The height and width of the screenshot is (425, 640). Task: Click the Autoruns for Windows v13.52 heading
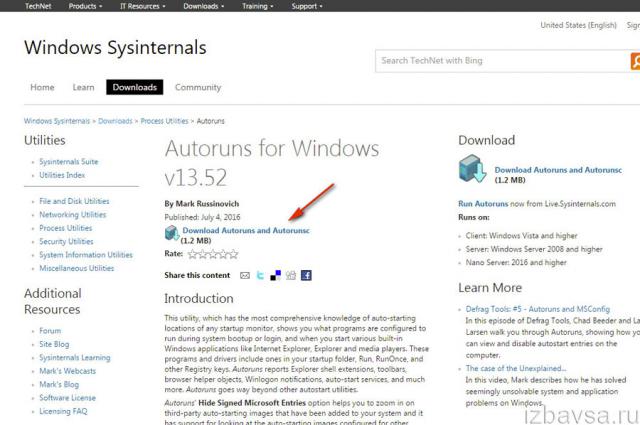272,163
